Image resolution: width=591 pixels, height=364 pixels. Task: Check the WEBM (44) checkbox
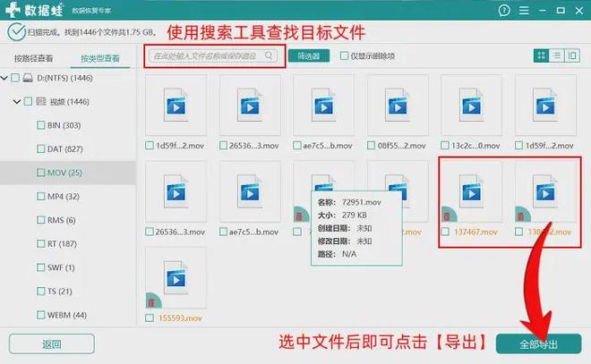click(x=40, y=315)
